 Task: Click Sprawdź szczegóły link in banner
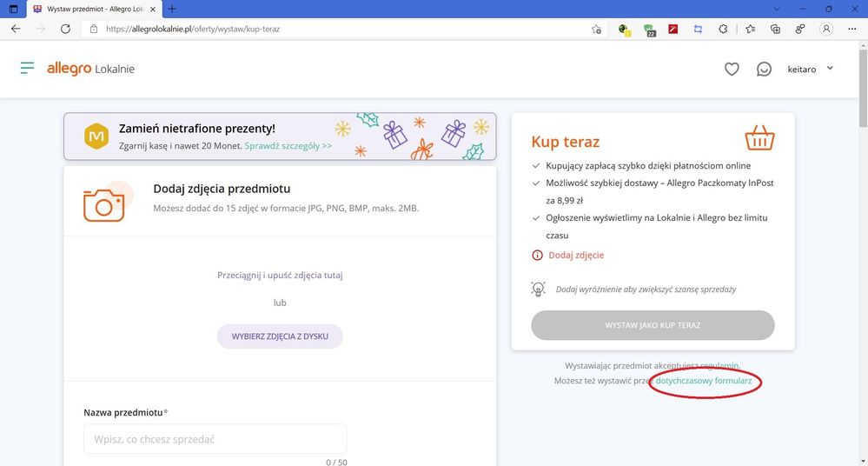(288, 146)
